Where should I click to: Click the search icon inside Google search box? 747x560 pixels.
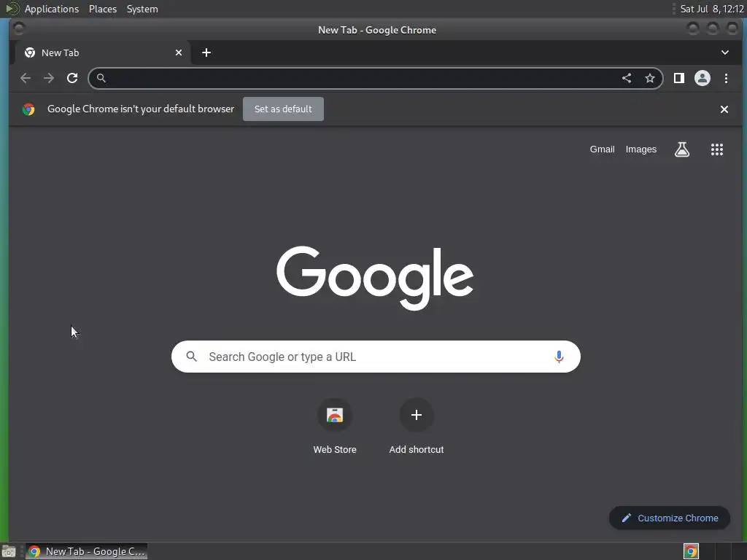(192, 356)
